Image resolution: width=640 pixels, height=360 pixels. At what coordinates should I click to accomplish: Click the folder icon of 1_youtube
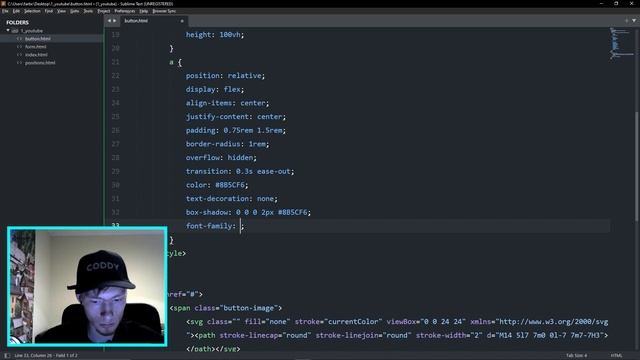tap(15, 31)
